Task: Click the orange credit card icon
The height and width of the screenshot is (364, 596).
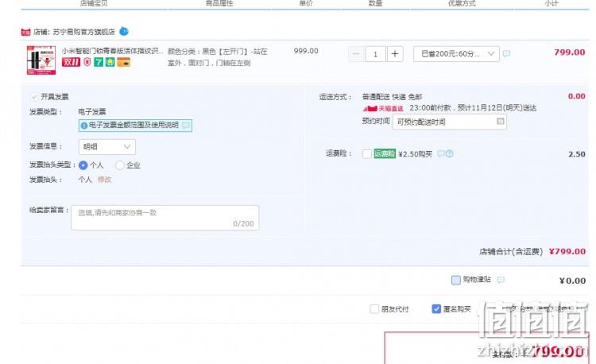Action: [x=123, y=62]
